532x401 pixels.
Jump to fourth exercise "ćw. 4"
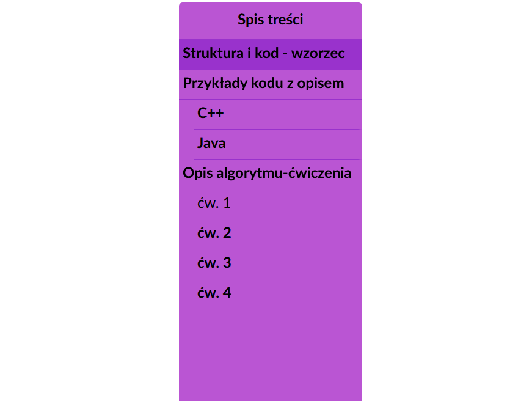click(214, 293)
